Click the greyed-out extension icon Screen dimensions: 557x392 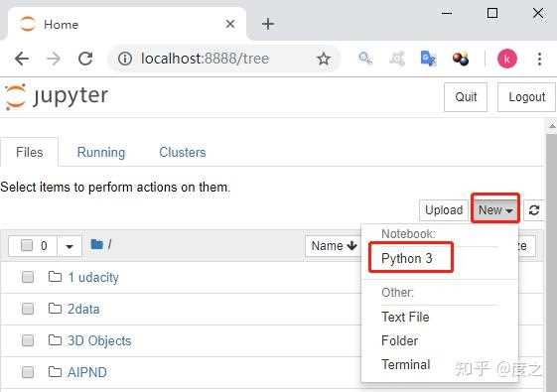point(397,59)
